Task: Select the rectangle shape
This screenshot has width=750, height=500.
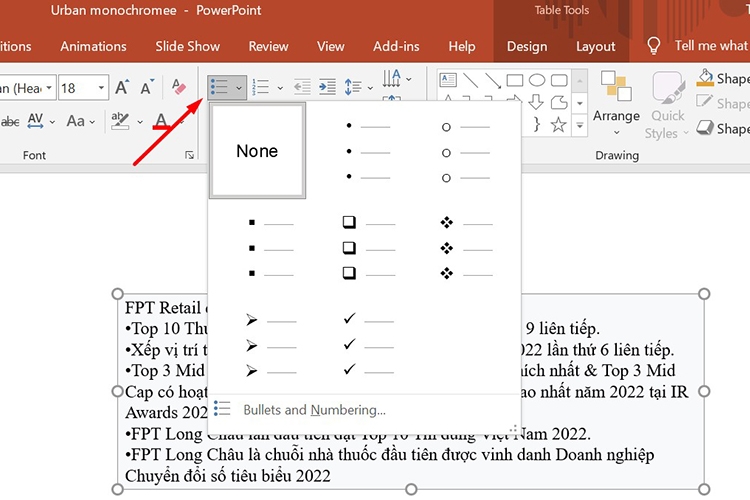Action: 515,80
